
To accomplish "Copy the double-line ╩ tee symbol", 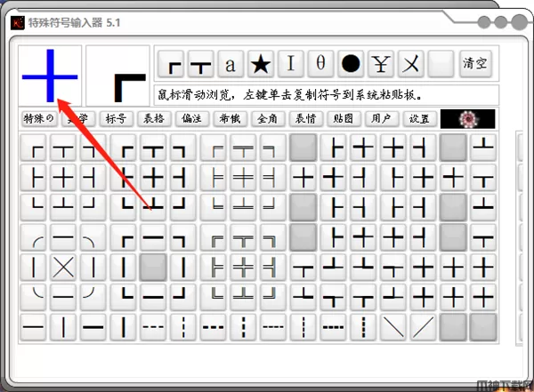I will [243, 297].
